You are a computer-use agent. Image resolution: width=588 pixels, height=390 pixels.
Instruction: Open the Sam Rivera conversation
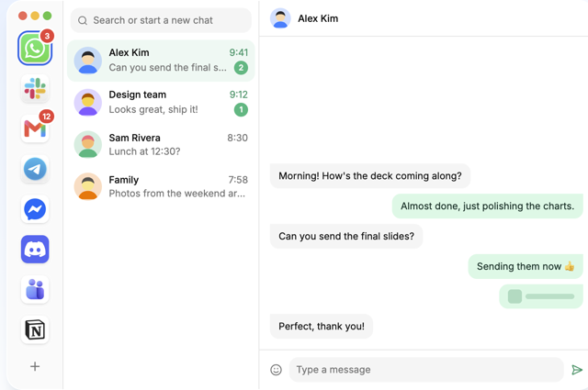pyautogui.click(x=161, y=144)
